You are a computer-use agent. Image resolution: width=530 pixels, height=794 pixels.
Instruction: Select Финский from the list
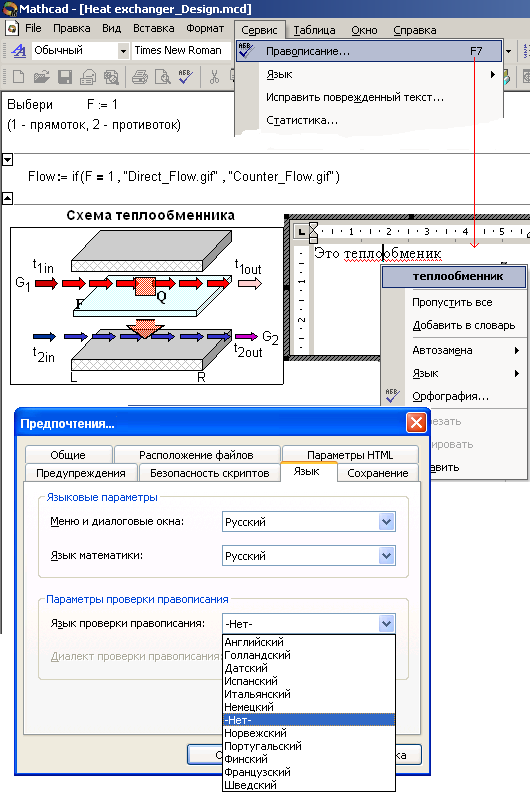click(309, 759)
